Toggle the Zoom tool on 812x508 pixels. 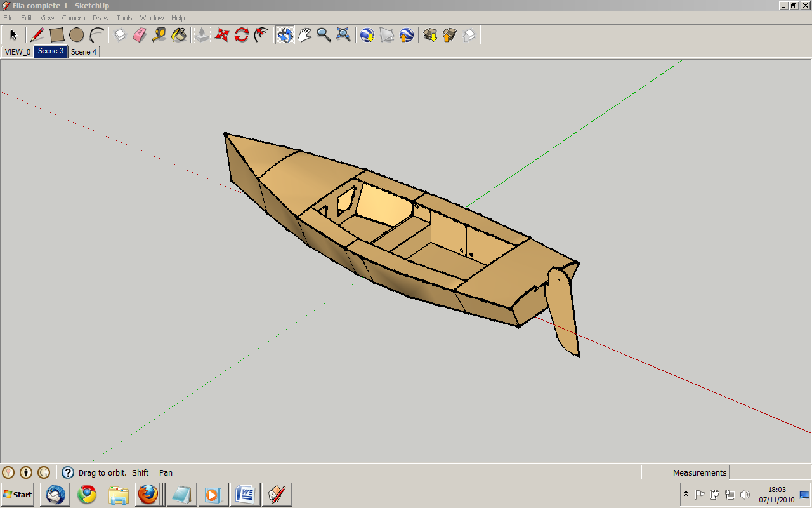(323, 35)
